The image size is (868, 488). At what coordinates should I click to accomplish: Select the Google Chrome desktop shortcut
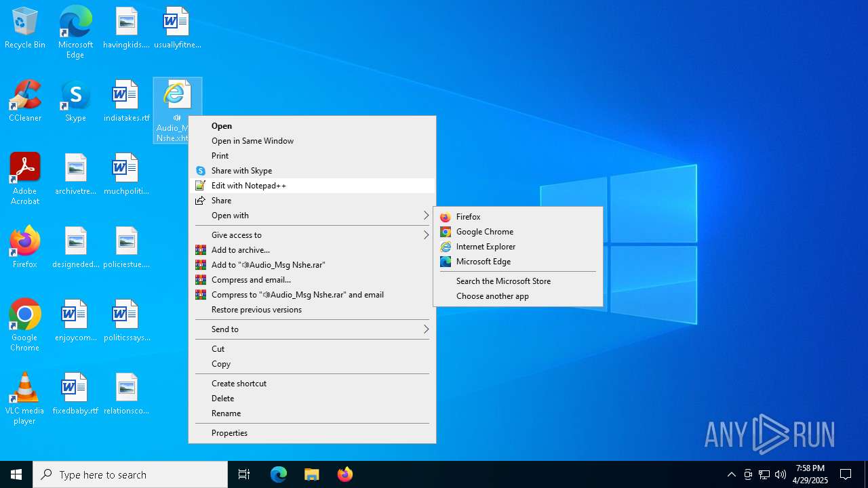(25, 325)
